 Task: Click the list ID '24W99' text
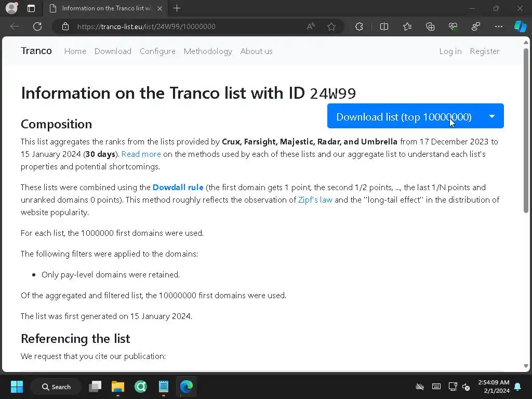click(x=333, y=94)
